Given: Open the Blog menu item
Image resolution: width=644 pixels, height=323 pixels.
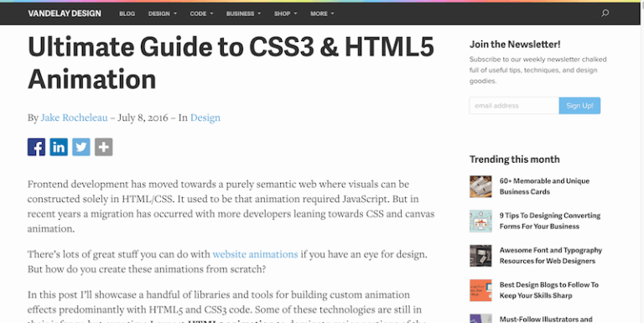Looking at the screenshot, I should [127, 13].
